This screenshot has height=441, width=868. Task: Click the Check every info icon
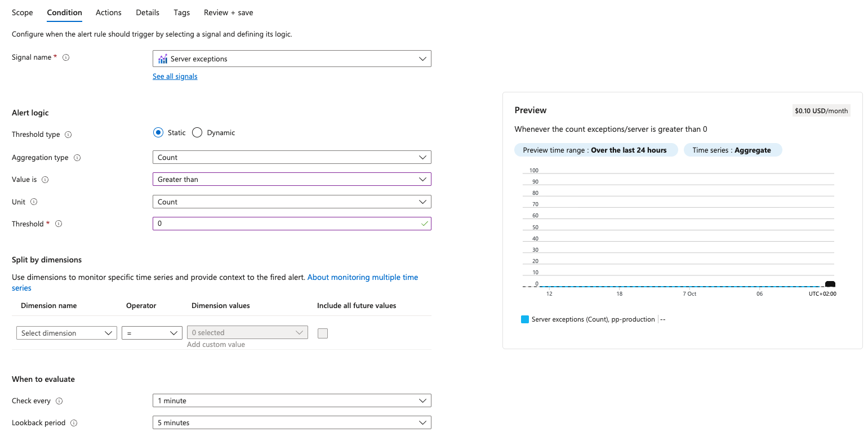(59, 401)
